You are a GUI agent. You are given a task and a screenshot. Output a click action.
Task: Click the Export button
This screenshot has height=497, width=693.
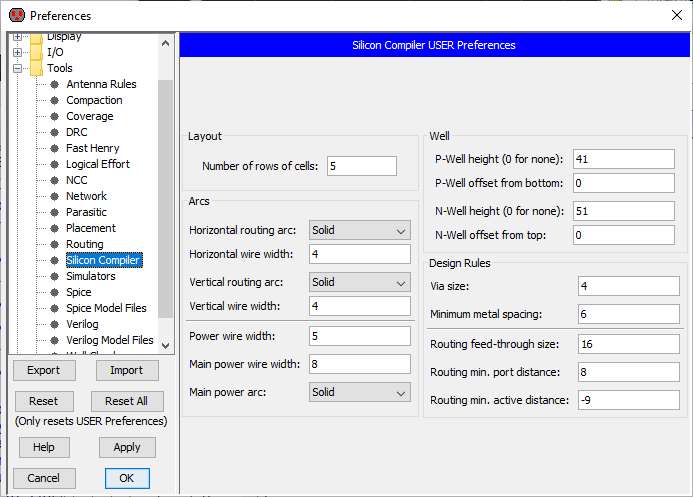[x=43, y=370]
